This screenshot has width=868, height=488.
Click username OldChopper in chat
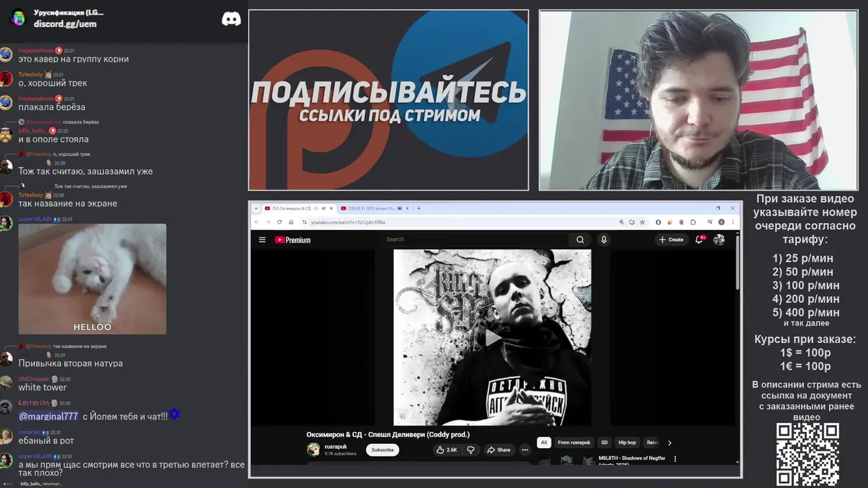[33, 379]
